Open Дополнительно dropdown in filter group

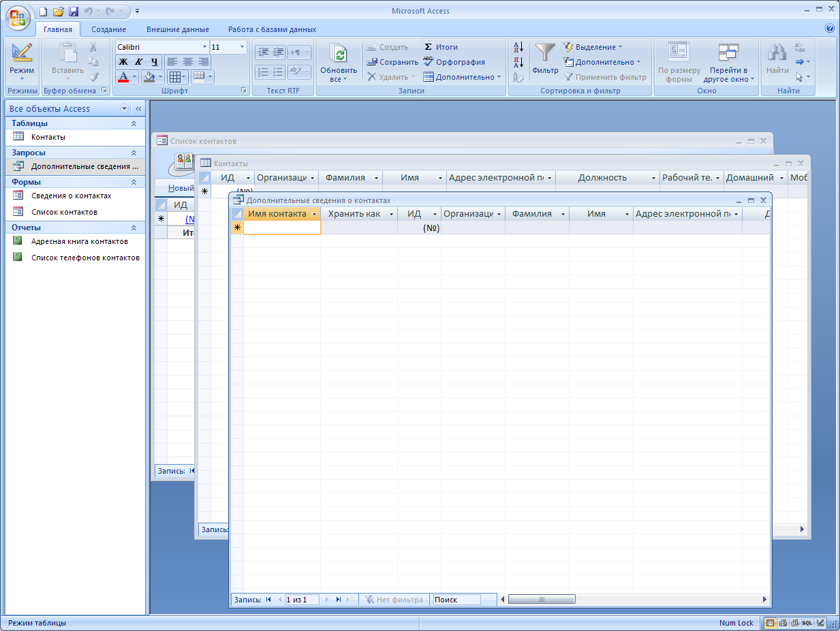tap(602, 62)
